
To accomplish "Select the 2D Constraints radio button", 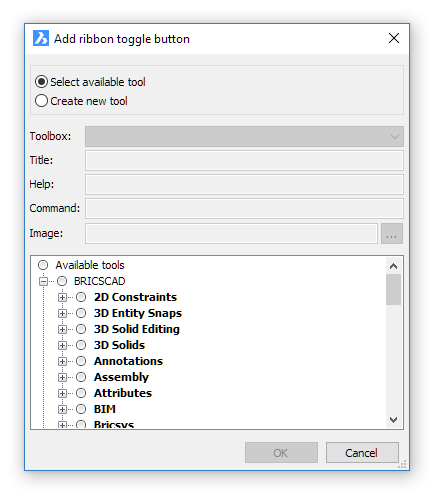I will click(x=81, y=297).
